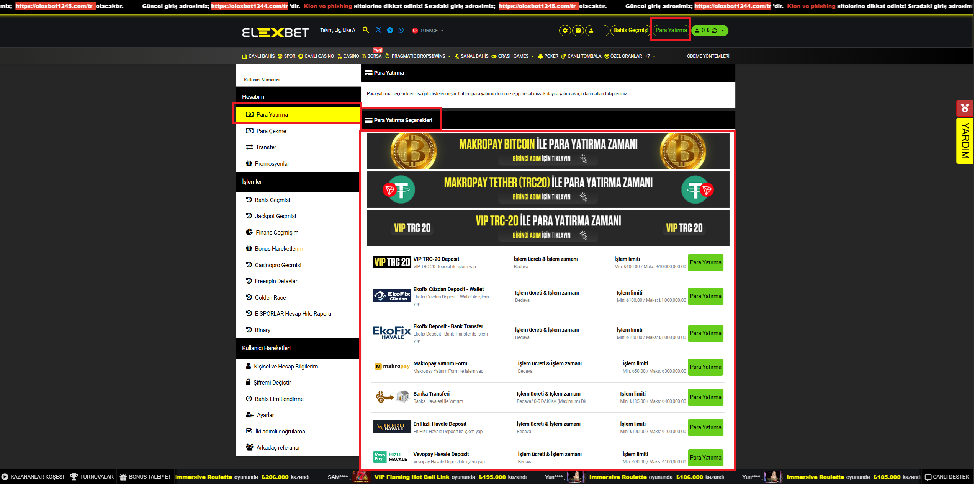Screen dimensions: 980x484
Task: Click the TURNUVALAR trophy in bottom bar
Action: coord(74,477)
